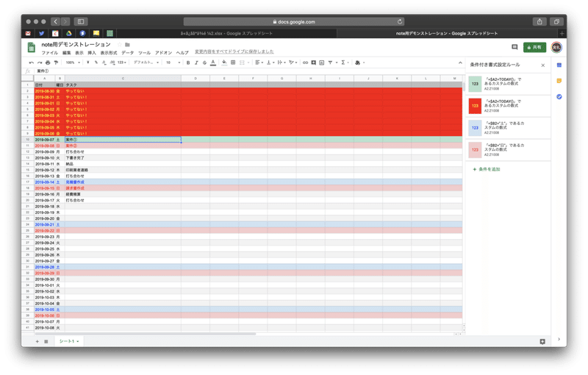The image size is (588, 375).
Task: Open Google Sheets home logo
Action: (32, 48)
